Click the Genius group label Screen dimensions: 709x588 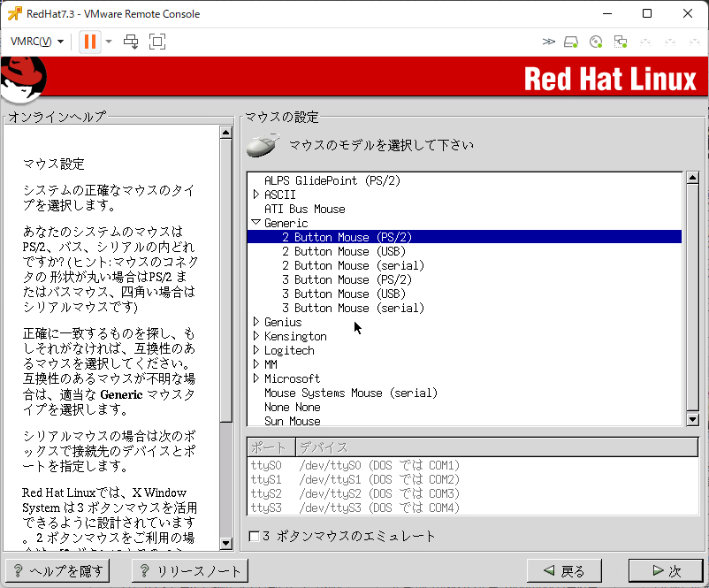click(x=283, y=322)
